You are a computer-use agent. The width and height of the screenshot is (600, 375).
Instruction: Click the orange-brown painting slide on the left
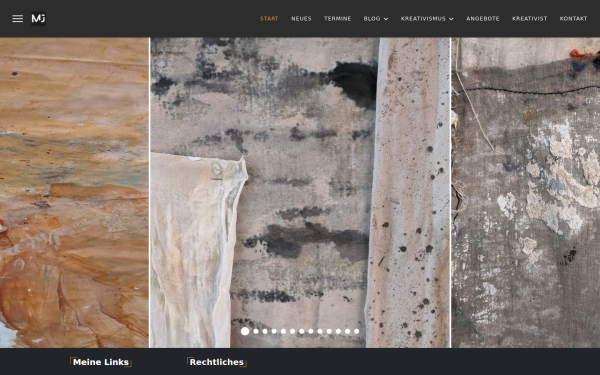(74, 192)
